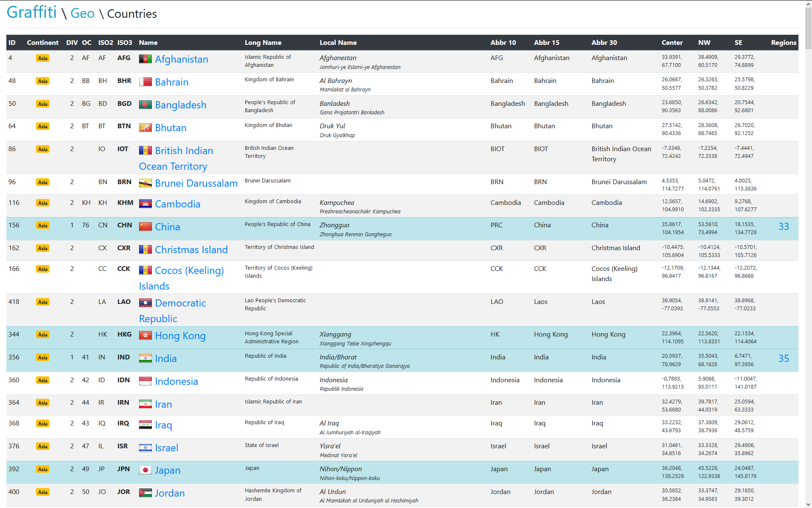Viewport: 812px width, 508px height.
Task: Click the Asia badge in Bahrain row
Action: [43, 81]
